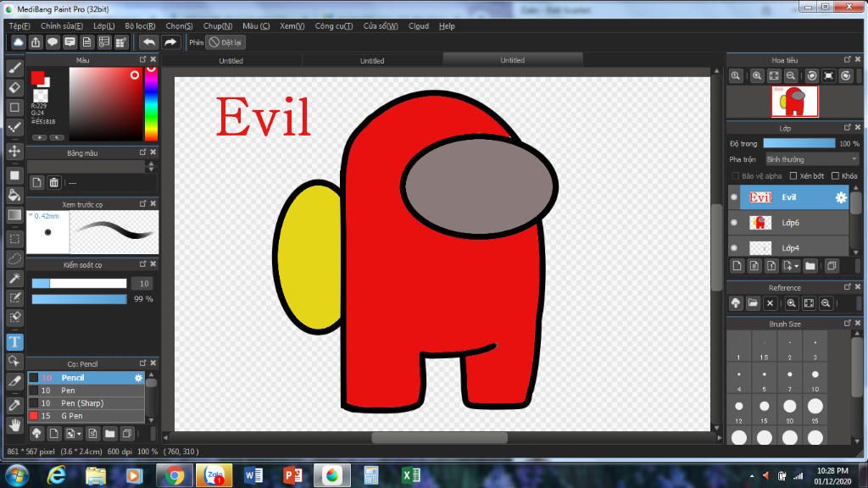Open the Tệp menu

pyautogui.click(x=19, y=26)
